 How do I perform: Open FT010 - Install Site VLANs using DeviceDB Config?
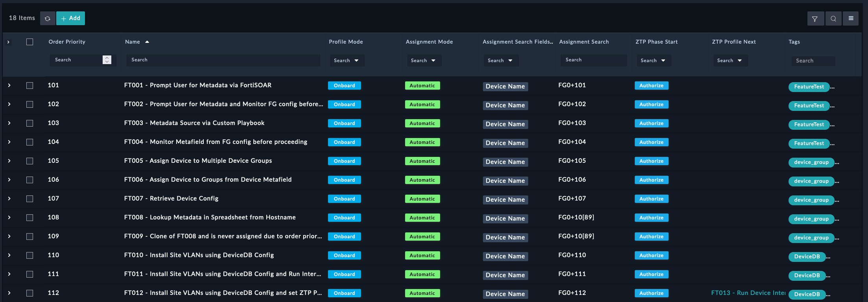199,255
